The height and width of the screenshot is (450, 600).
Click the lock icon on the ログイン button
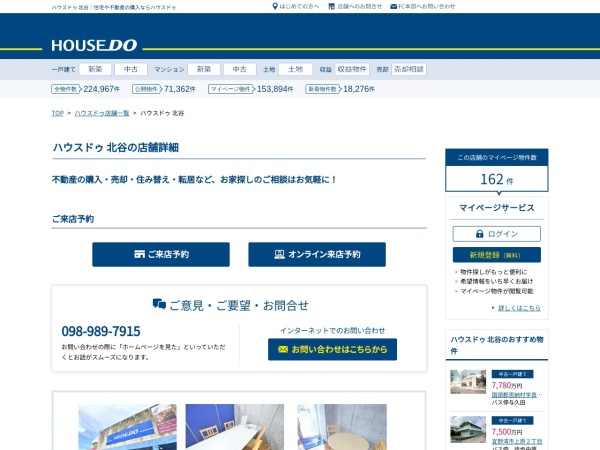[x=479, y=233]
